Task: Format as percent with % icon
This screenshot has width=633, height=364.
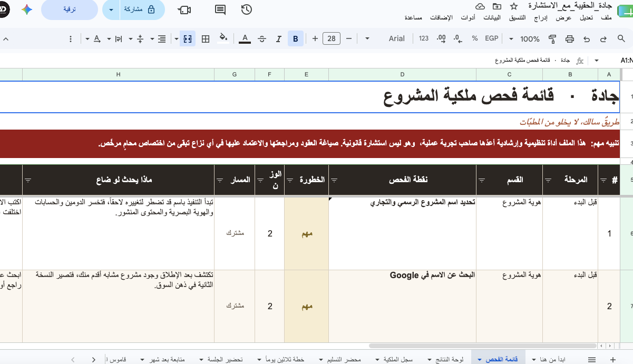Action: coord(475,38)
